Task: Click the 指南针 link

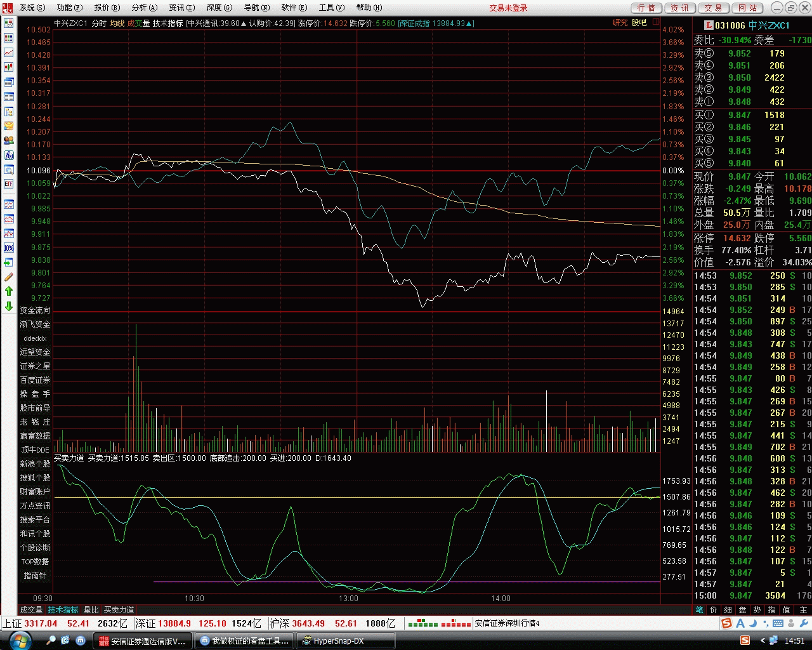Action: tap(35, 576)
